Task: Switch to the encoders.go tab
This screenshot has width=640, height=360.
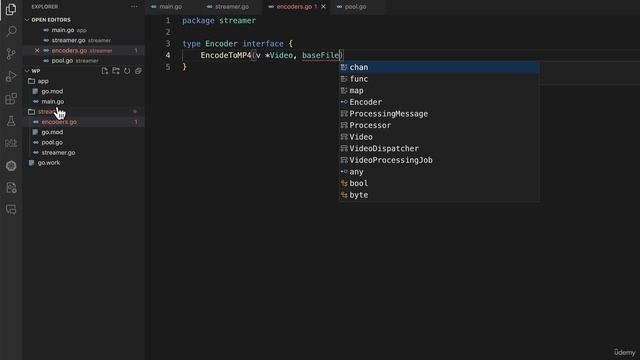Action: coord(293,7)
